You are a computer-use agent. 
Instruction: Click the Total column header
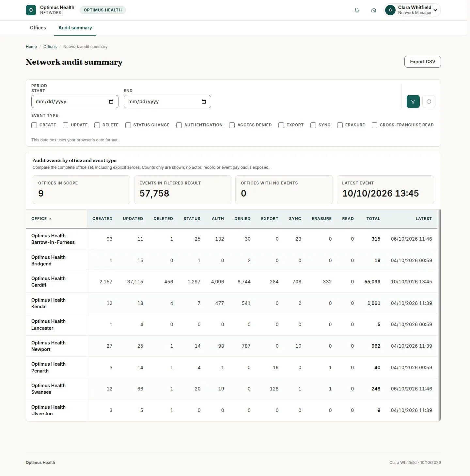tap(373, 219)
